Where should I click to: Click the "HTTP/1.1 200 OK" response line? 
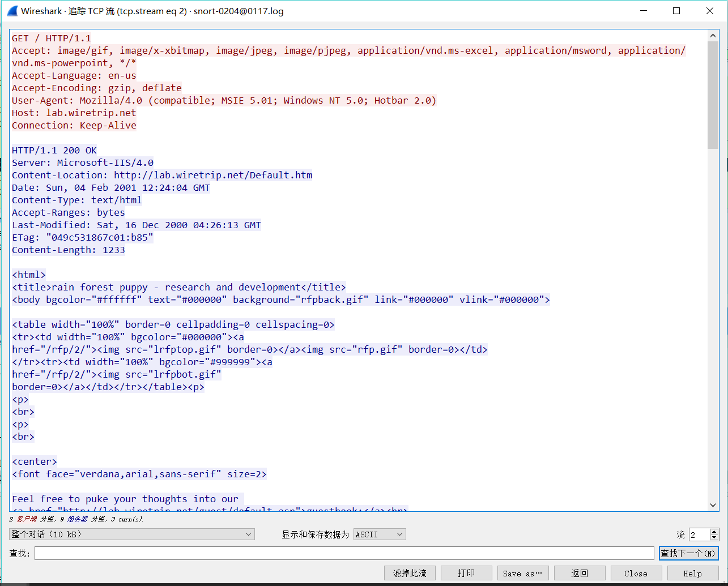coord(54,150)
